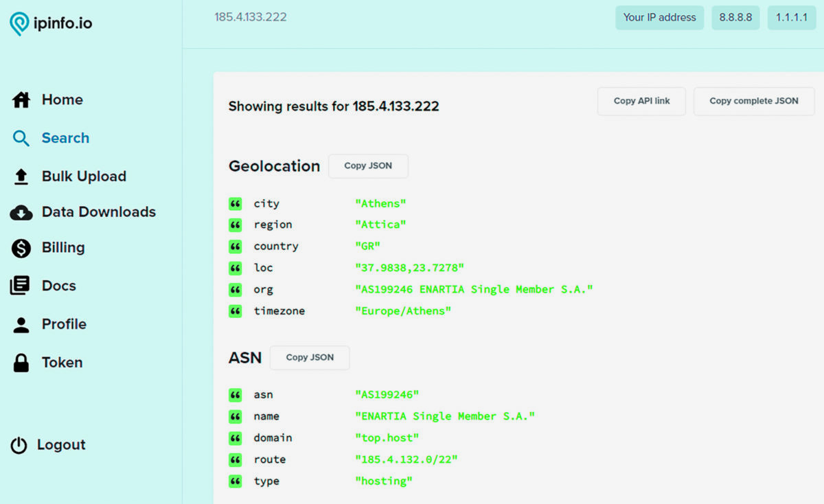Click quote icon beside type

tap(236, 481)
